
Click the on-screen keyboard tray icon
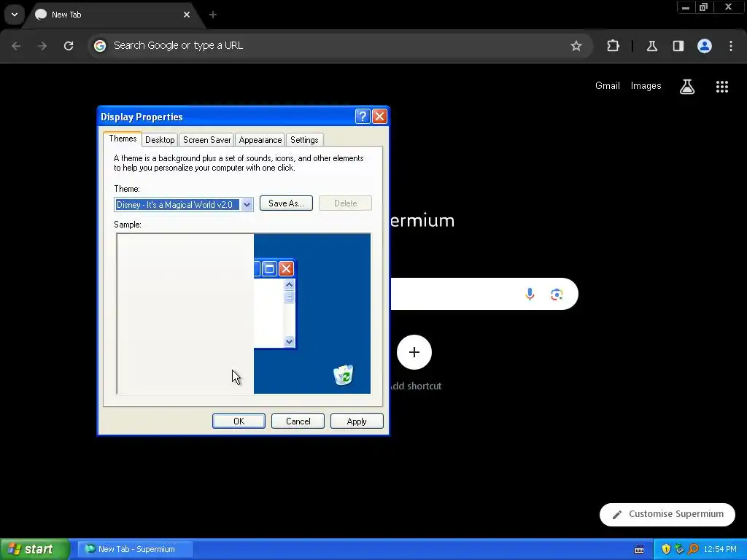[x=639, y=550]
